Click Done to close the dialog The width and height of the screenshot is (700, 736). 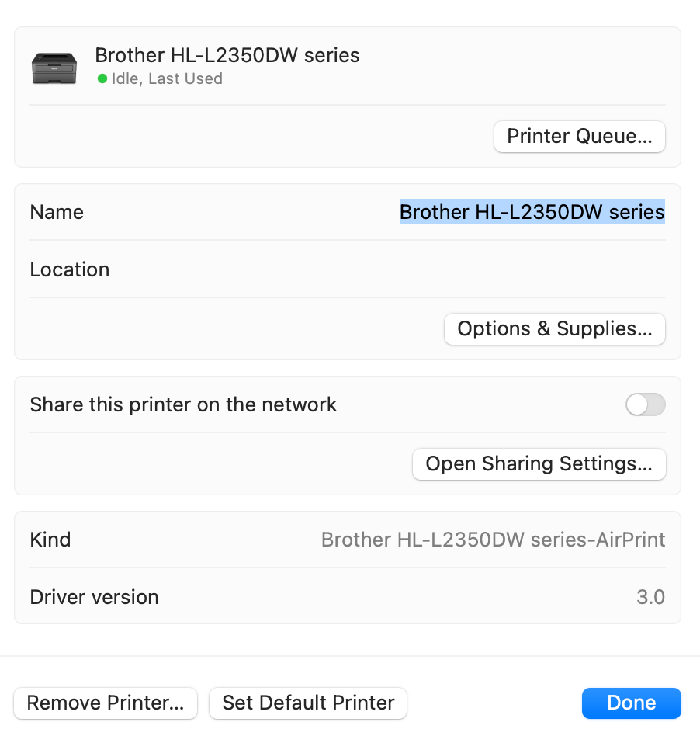click(x=631, y=703)
